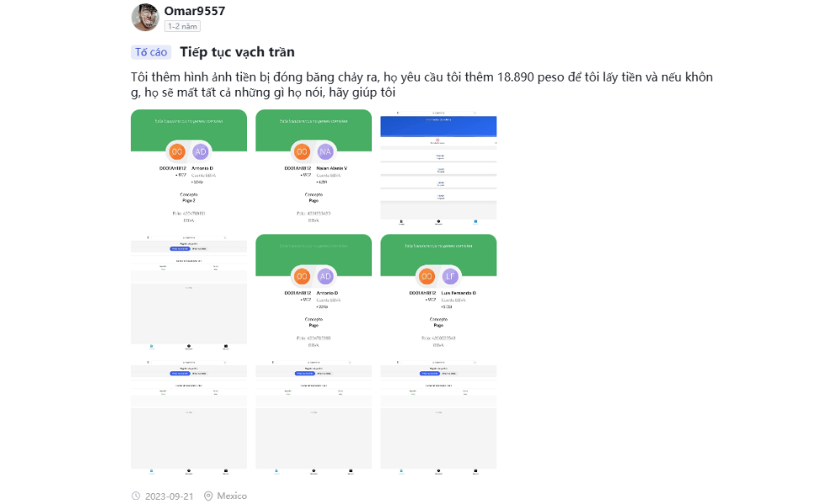The image size is (840, 504).
Task: Open the bottom-right screenshot thumbnail
Action: tap(438, 414)
